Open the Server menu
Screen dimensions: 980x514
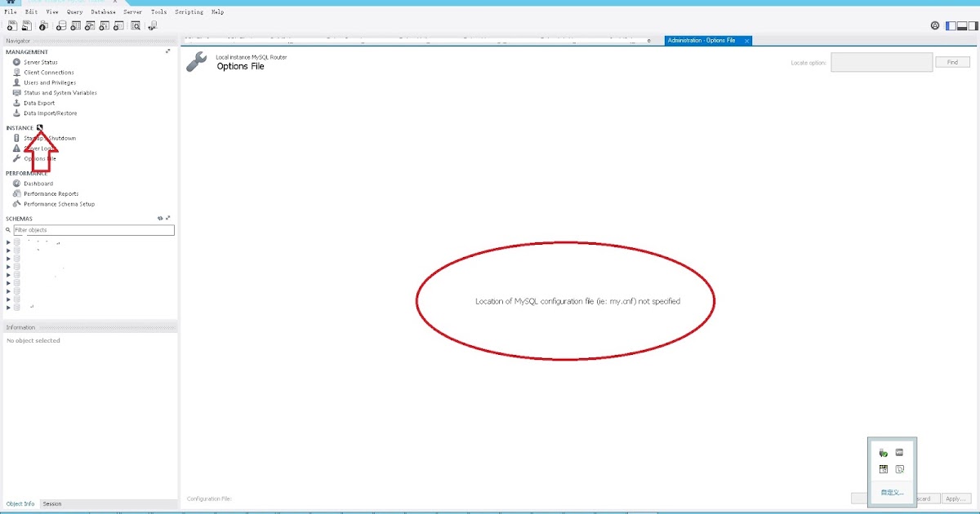pyautogui.click(x=131, y=11)
